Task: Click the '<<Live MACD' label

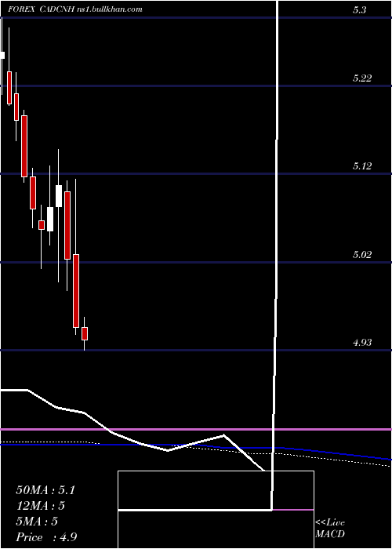Action: [x=330, y=529]
